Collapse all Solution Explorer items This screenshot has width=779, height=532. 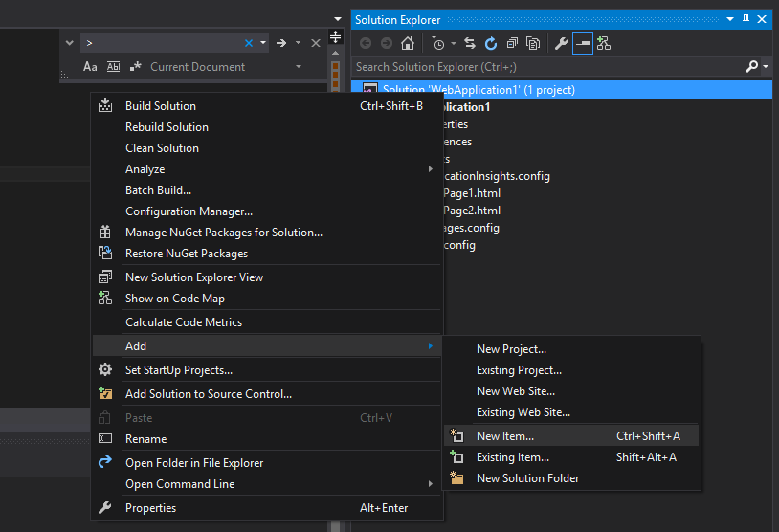[512, 43]
